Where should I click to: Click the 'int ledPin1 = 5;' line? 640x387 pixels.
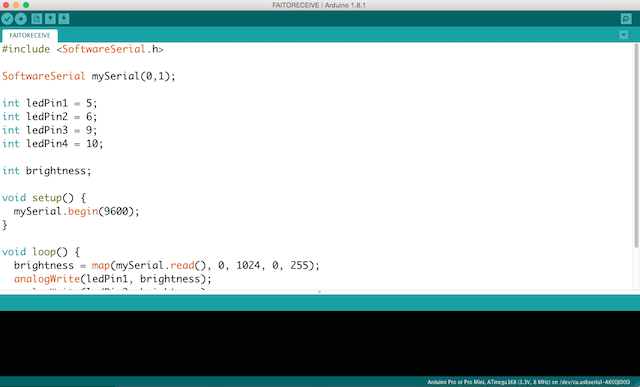click(x=49, y=103)
